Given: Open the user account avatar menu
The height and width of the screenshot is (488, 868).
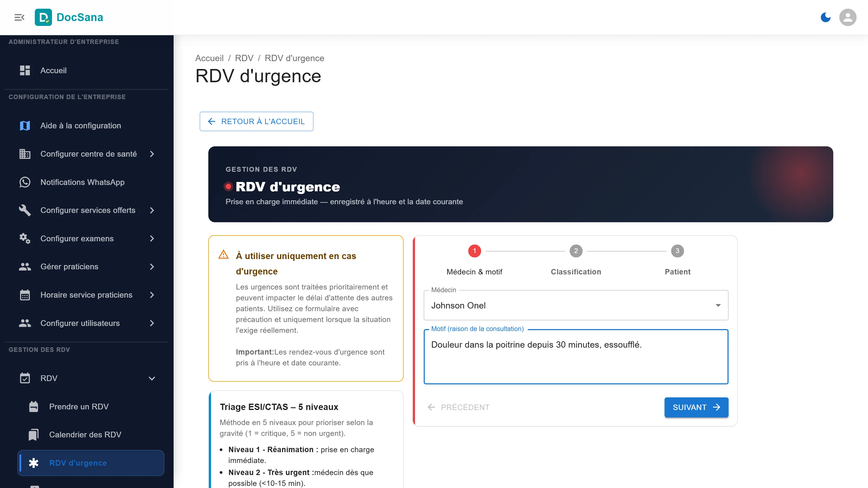Looking at the screenshot, I should click(848, 17).
